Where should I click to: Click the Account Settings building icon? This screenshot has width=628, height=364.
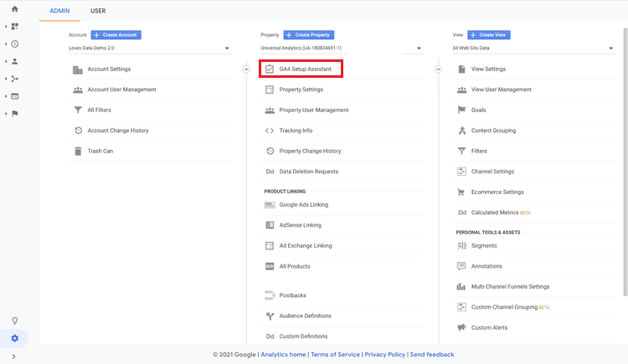78,69
